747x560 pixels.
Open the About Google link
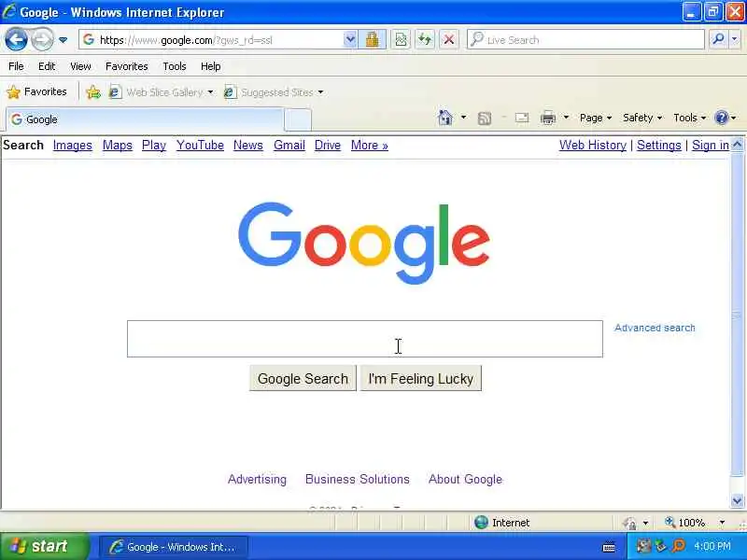pyautogui.click(x=465, y=479)
